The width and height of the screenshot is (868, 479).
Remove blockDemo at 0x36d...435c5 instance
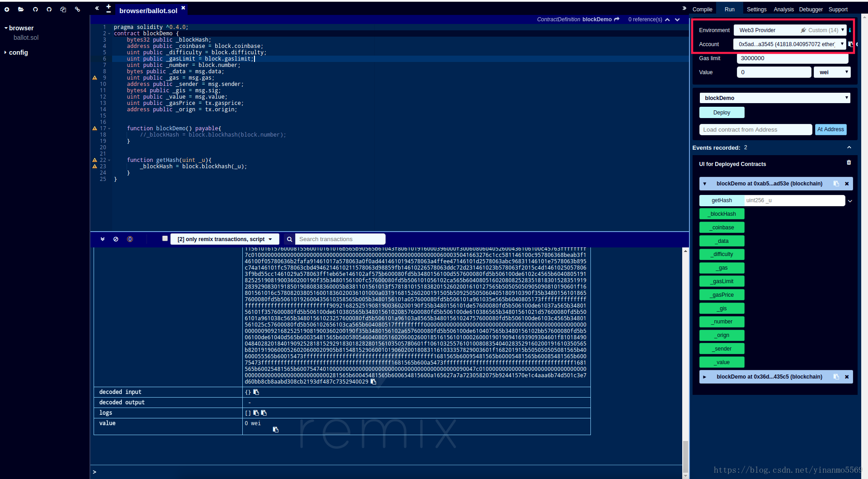[x=847, y=377]
